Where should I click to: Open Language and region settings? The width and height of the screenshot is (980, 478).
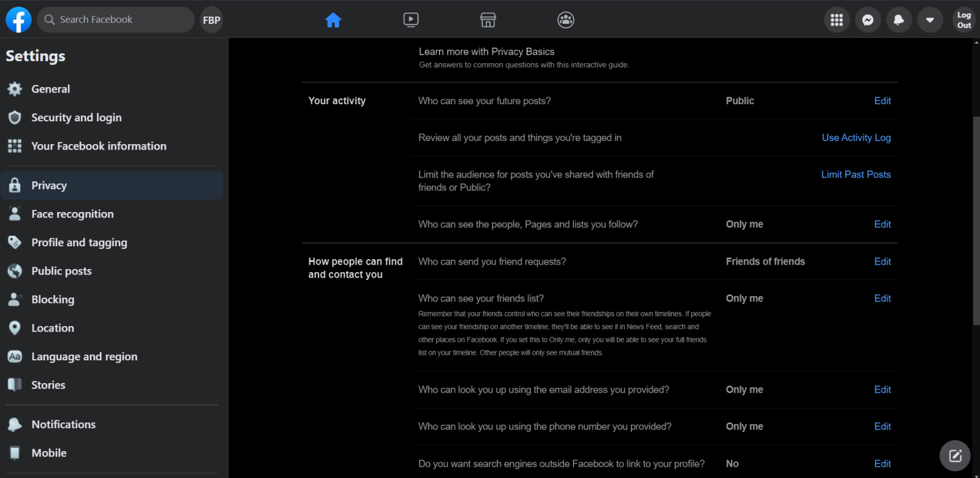pos(112,357)
